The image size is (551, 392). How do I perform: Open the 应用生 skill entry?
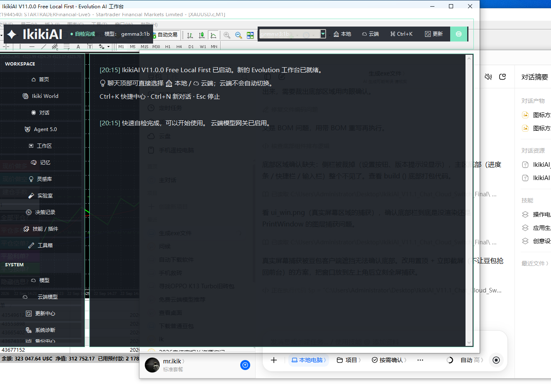[x=536, y=228]
